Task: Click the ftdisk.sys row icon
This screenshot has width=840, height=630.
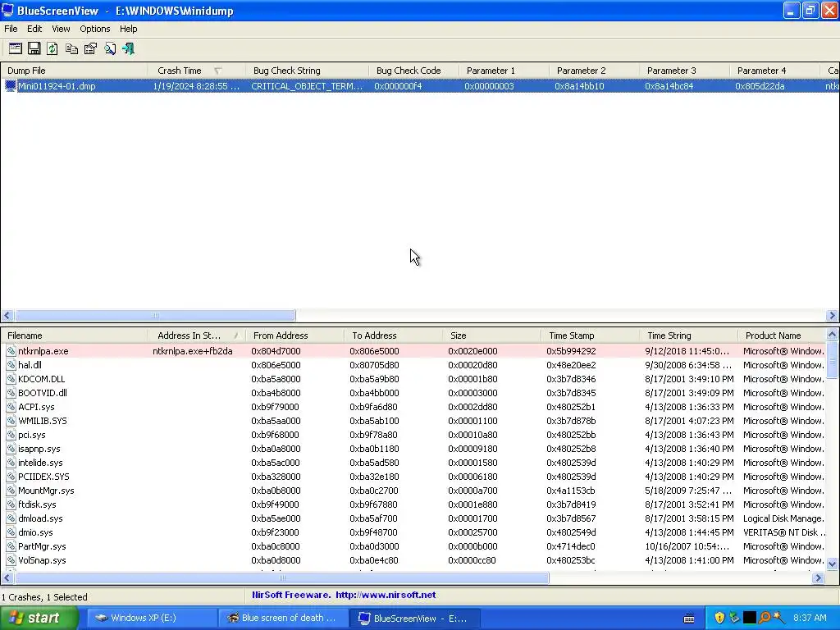Action: pos(11,504)
